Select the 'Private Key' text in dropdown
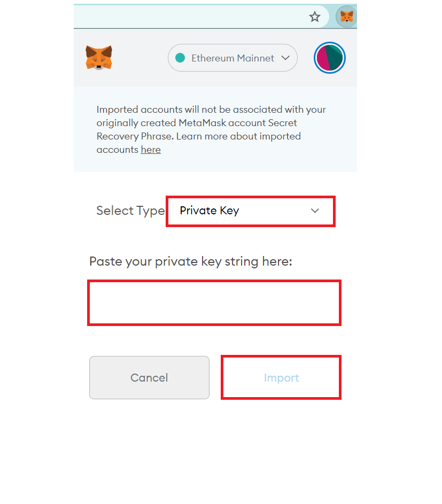442x504 pixels. coord(210,211)
